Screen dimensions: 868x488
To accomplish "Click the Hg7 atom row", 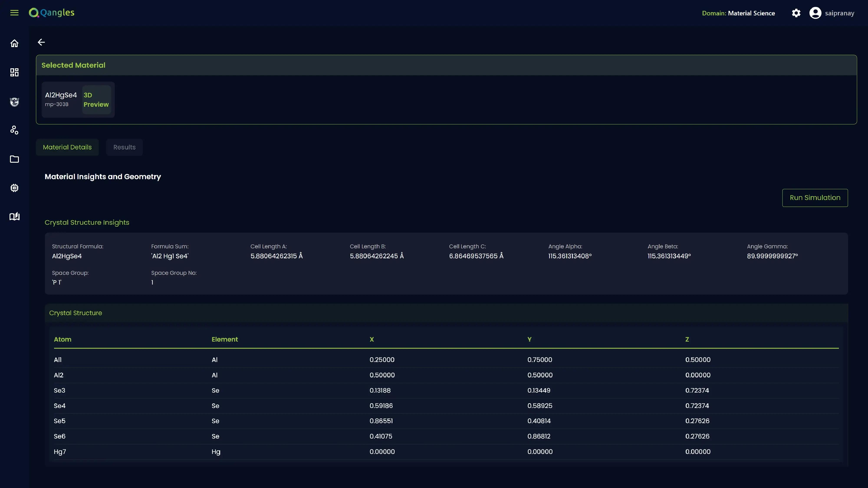I will (x=446, y=452).
